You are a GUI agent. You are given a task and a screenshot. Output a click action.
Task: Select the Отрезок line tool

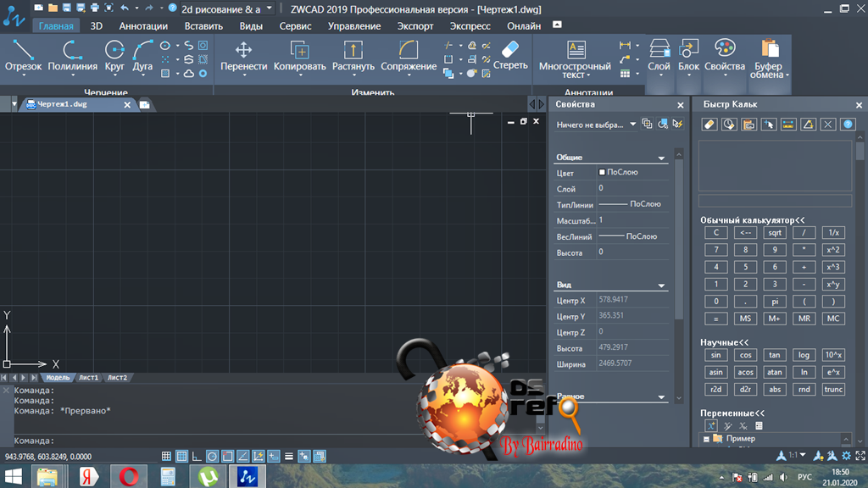tap(23, 56)
